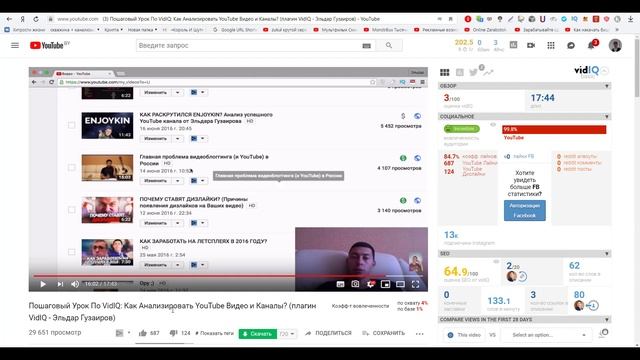Mute the video with speaker icon
This screenshot has height=360, width=640.
coord(75,284)
